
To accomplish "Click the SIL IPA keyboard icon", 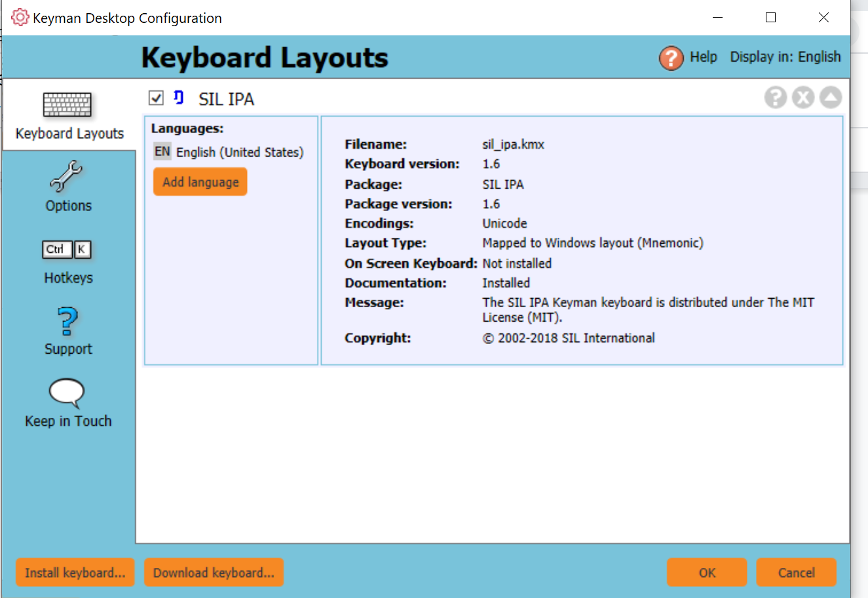I will [x=178, y=98].
